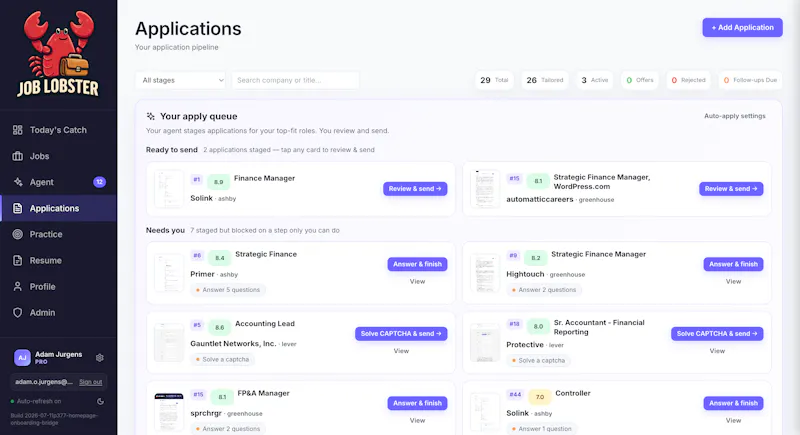Go to the Jobs page
Image resolution: width=800 pixels, height=435 pixels.
click(x=58, y=156)
